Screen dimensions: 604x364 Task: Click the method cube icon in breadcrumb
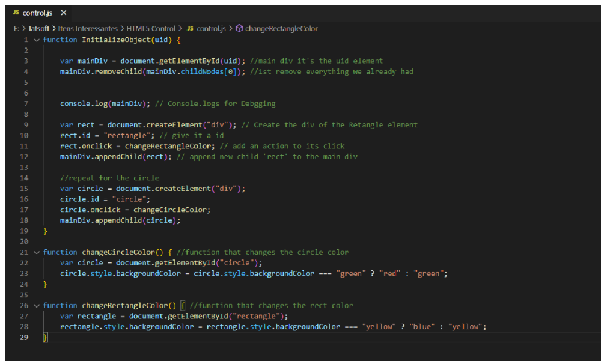[239, 28]
